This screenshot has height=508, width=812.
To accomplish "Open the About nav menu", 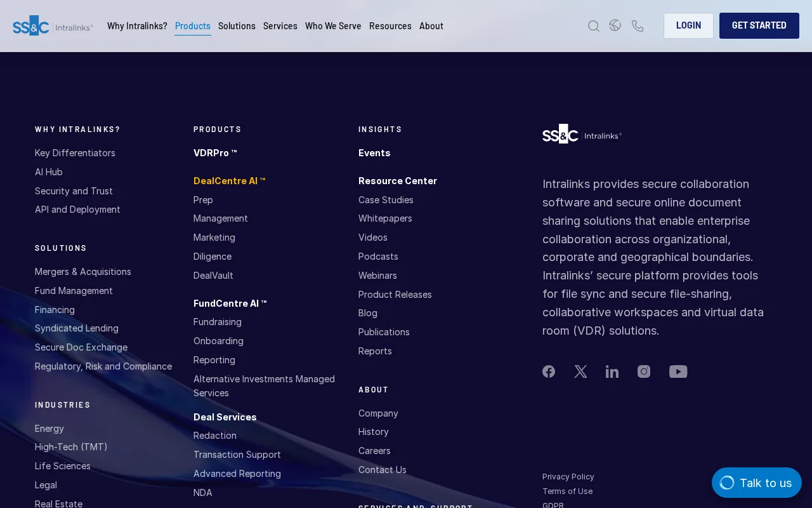I will point(431,26).
